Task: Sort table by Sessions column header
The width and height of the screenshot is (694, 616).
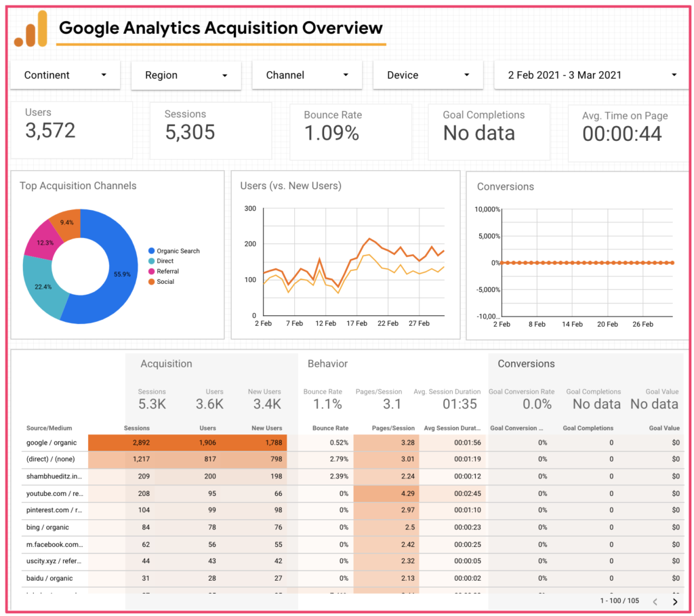Action: point(137,428)
